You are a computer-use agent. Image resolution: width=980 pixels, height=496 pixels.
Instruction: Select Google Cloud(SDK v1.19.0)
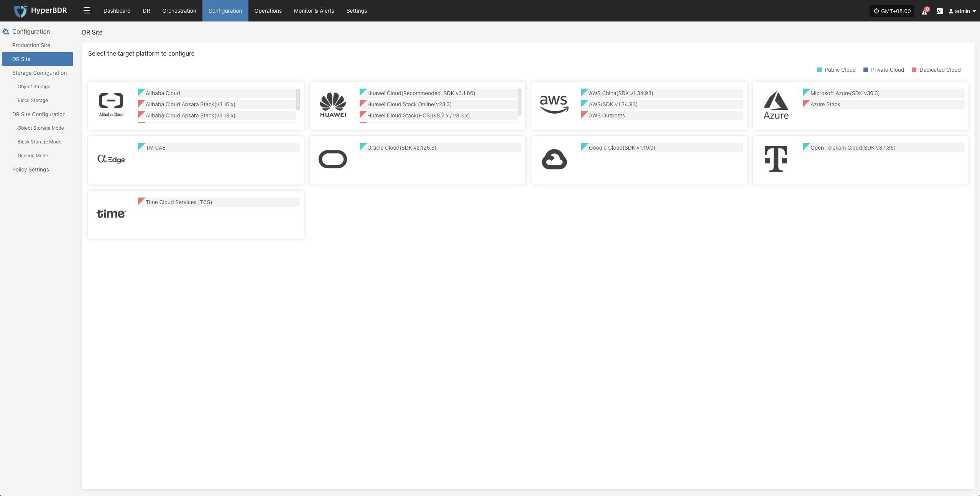(662, 148)
